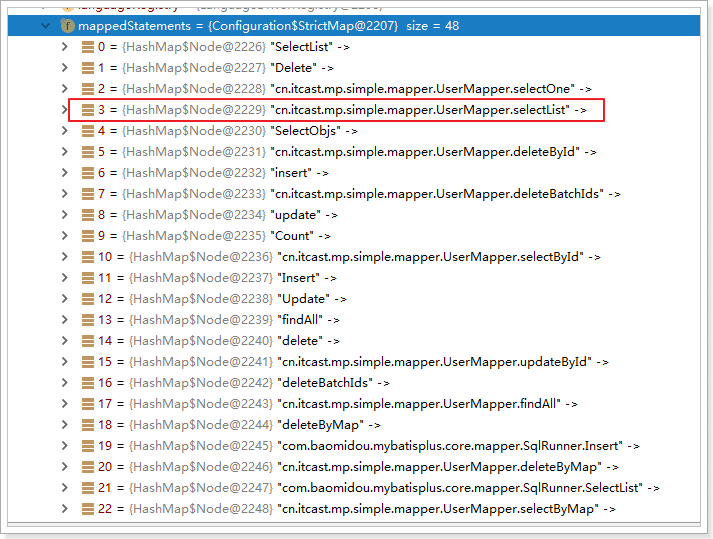713x539 pixels.
Task: Expand entry 2 UserMapper.selectOne
Action: (65, 89)
